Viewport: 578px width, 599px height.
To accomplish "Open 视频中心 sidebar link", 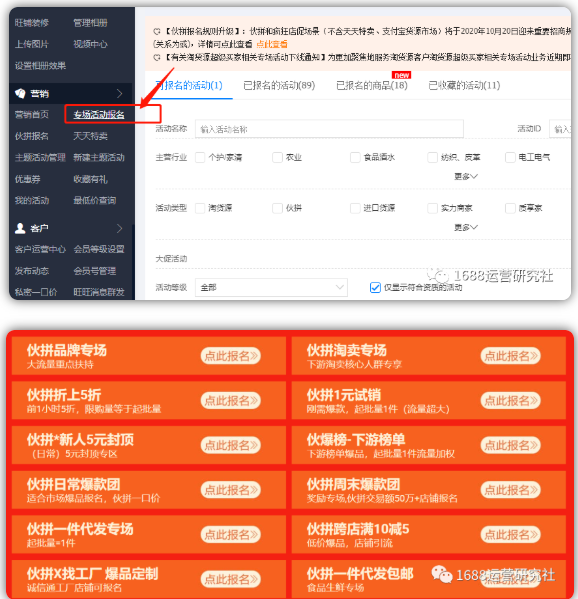I will click(91, 44).
